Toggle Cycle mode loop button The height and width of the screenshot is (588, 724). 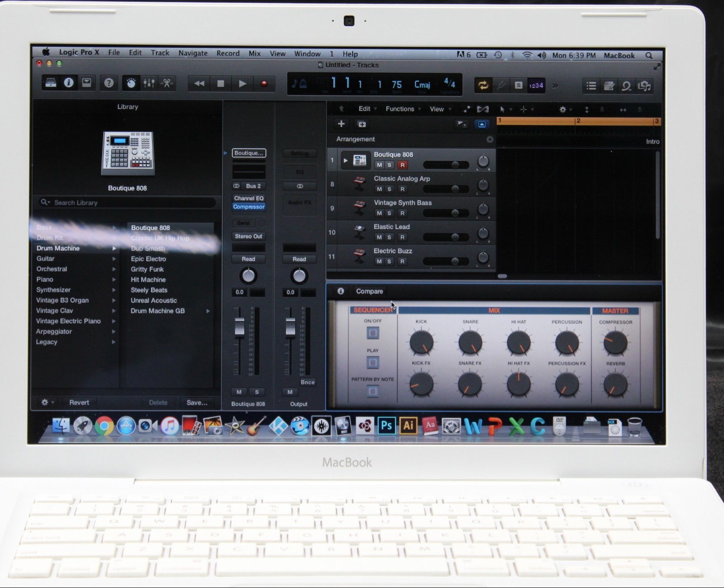point(483,85)
